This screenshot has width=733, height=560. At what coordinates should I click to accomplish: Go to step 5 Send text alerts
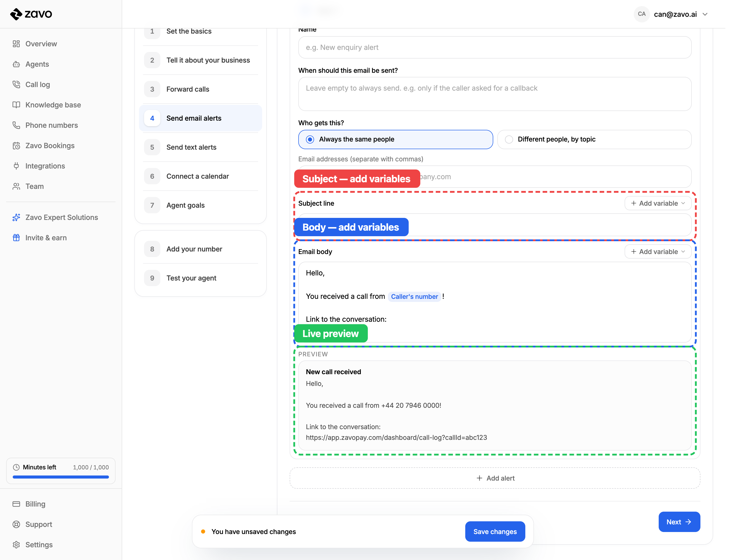pyautogui.click(x=200, y=147)
